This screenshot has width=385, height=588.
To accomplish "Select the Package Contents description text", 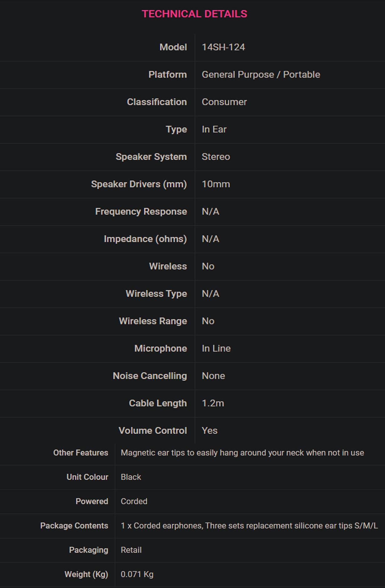I will (249, 526).
